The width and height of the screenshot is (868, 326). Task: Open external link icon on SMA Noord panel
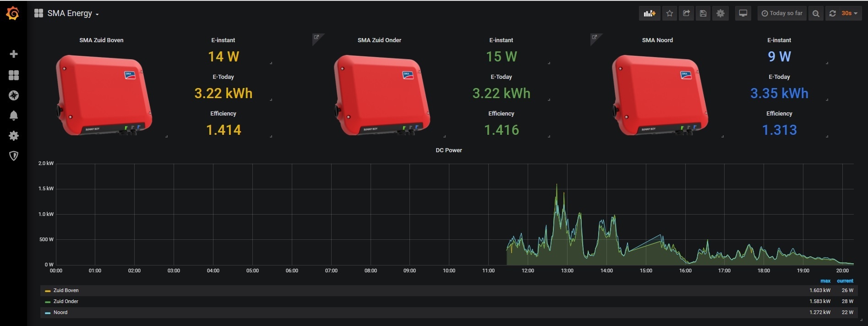pos(595,38)
